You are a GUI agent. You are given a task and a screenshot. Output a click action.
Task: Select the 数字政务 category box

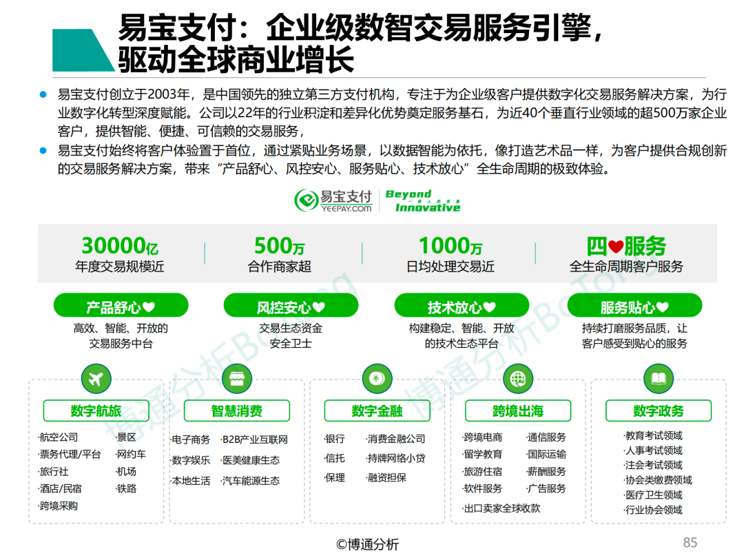pos(658,411)
